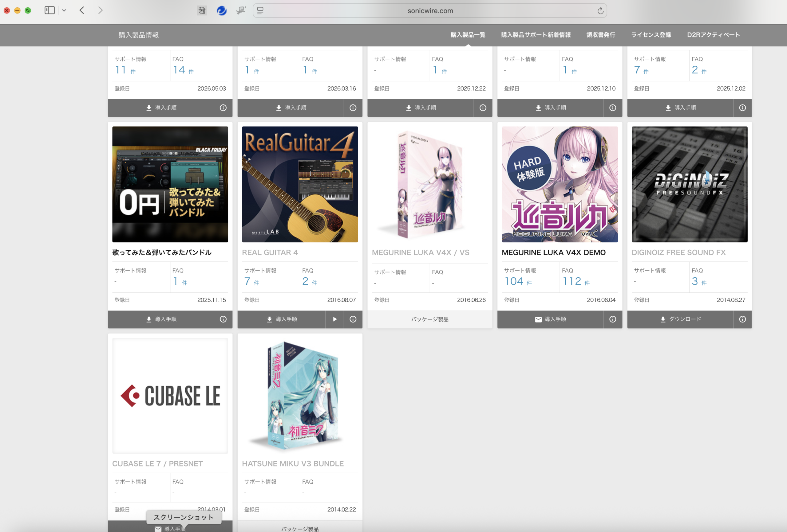This screenshot has height=532, width=787.
Task: Click パッケージ製品 under MEGURINE LUKA V4X / VS
Action: click(430, 319)
